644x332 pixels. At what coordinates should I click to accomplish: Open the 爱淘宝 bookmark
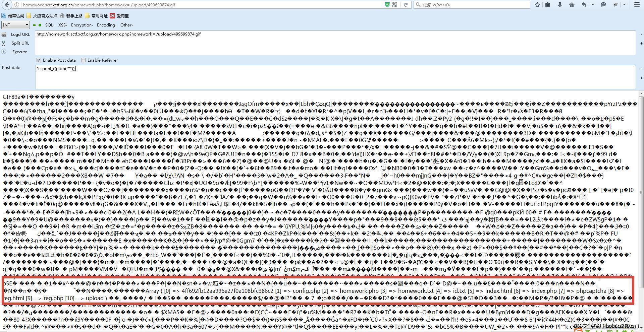(x=119, y=16)
